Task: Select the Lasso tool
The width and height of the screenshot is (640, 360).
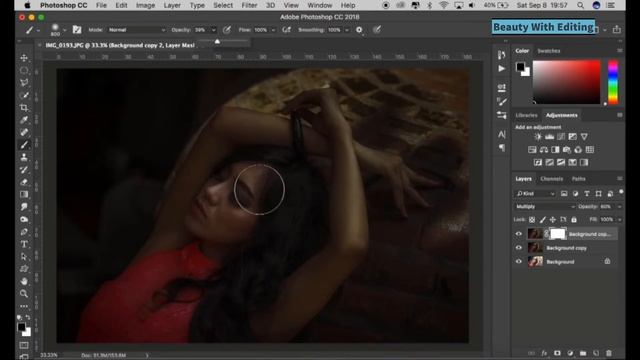Action: [x=24, y=82]
